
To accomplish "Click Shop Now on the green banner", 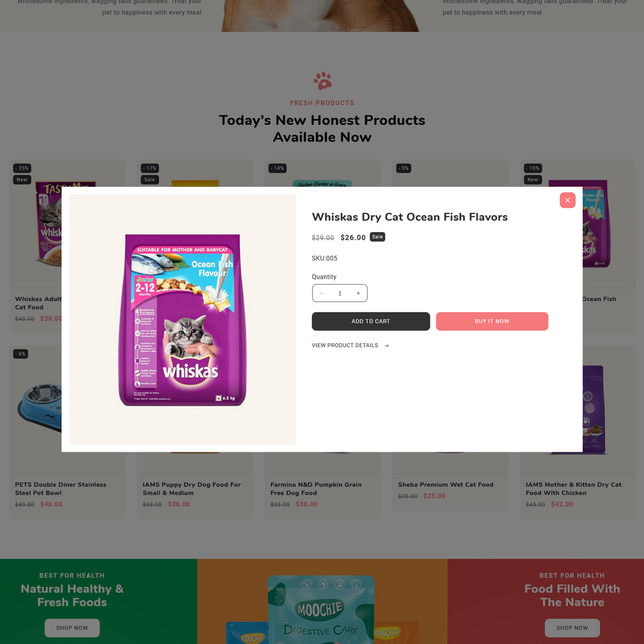I will pyautogui.click(x=72, y=627).
